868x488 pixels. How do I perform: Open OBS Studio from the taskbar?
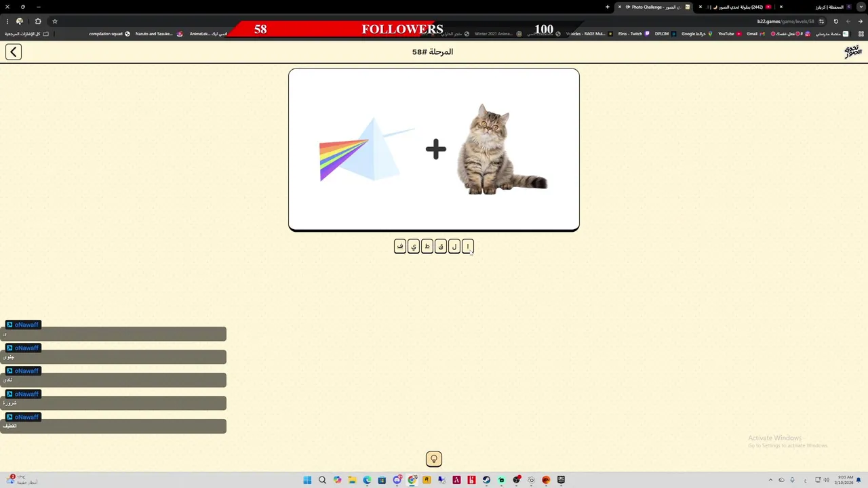[516, 480]
